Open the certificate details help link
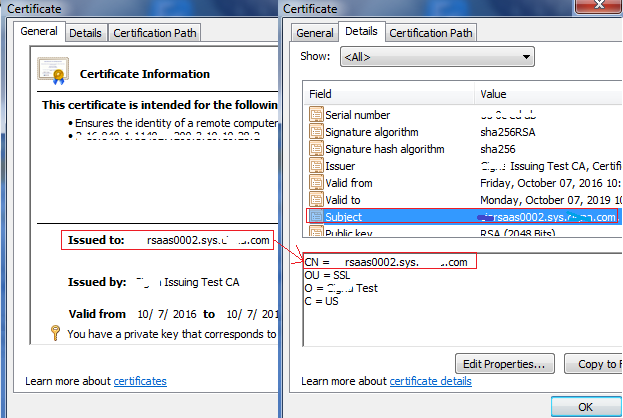This screenshot has width=623, height=418. 430,381
